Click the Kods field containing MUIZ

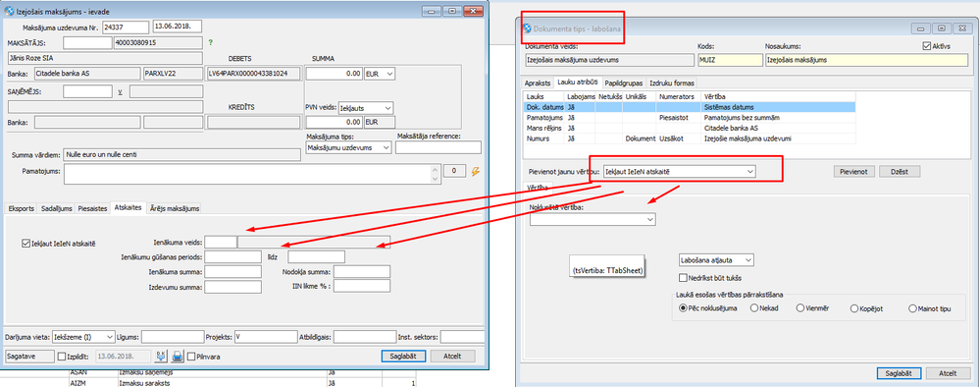[x=730, y=60]
